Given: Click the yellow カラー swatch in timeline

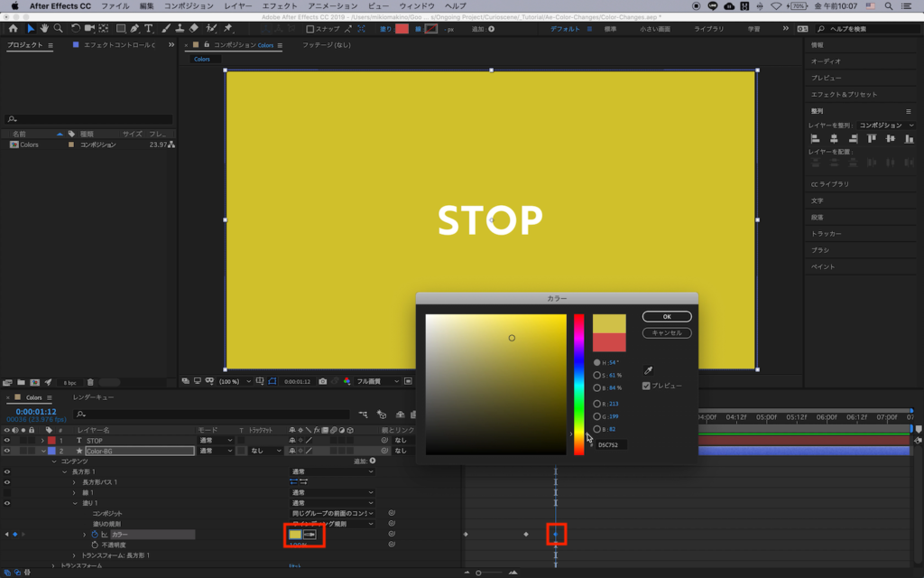Looking at the screenshot, I should 295,535.
